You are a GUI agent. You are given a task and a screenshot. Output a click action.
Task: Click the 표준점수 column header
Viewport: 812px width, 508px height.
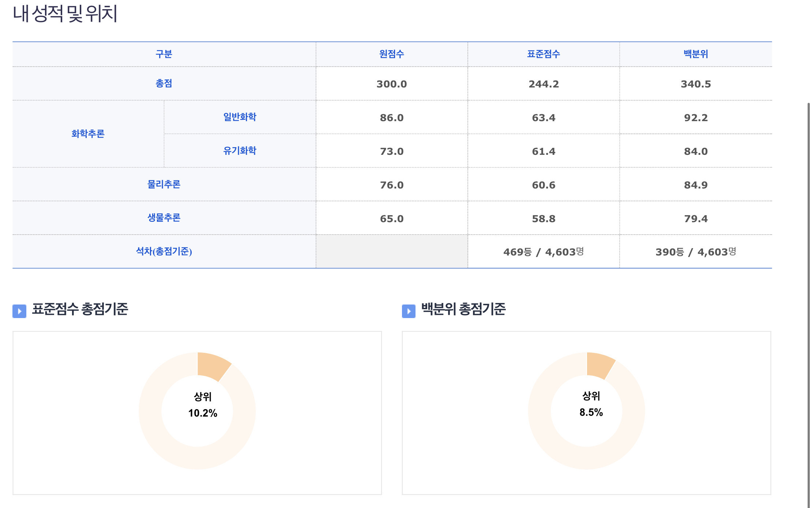pyautogui.click(x=544, y=54)
